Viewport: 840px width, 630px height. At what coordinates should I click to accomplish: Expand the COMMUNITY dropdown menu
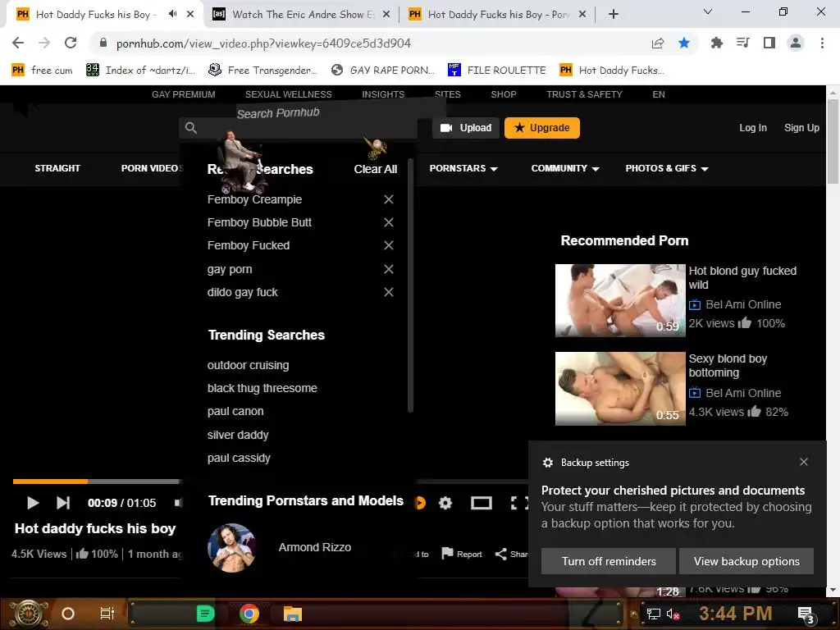click(x=565, y=168)
